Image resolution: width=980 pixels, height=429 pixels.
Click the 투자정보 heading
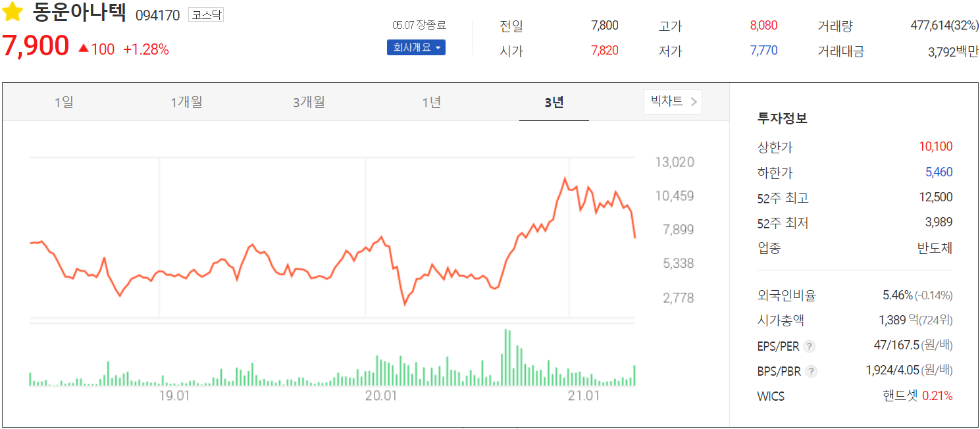coord(783,119)
